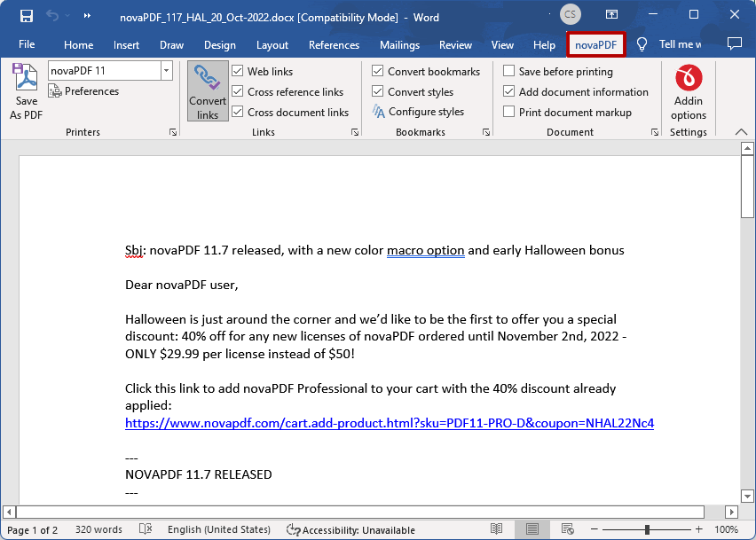Click the zoom in plus button
The image size is (756, 540).
pos(698,529)
